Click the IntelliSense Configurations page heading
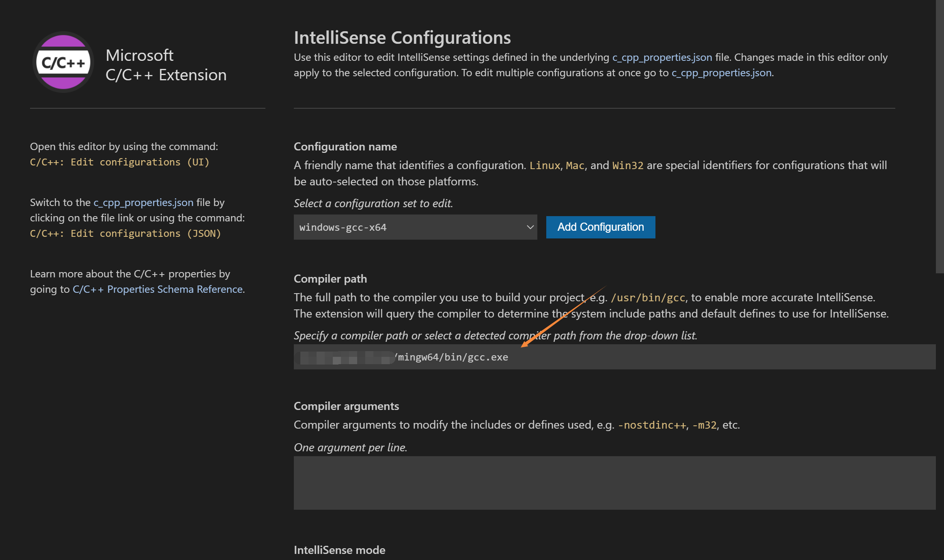This screenshot has width=944, height=560. (x=402, y=38)
